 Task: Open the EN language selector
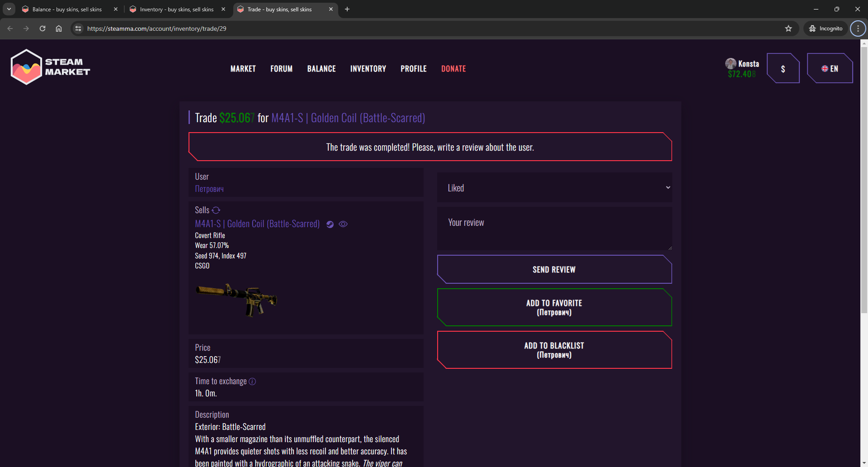point(830,69)
